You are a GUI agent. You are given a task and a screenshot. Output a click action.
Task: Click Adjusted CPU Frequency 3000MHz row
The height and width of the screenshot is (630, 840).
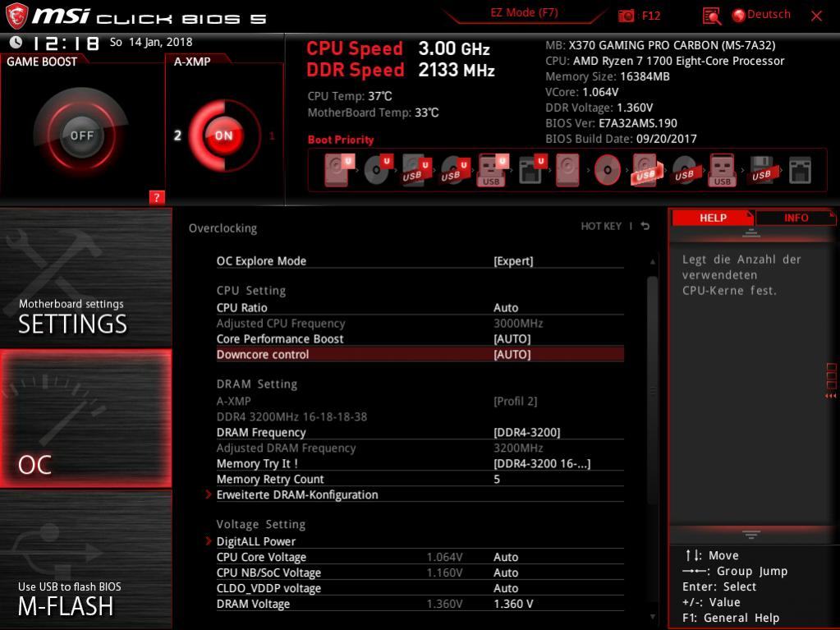pyautogui.click(x=420, y=323)
